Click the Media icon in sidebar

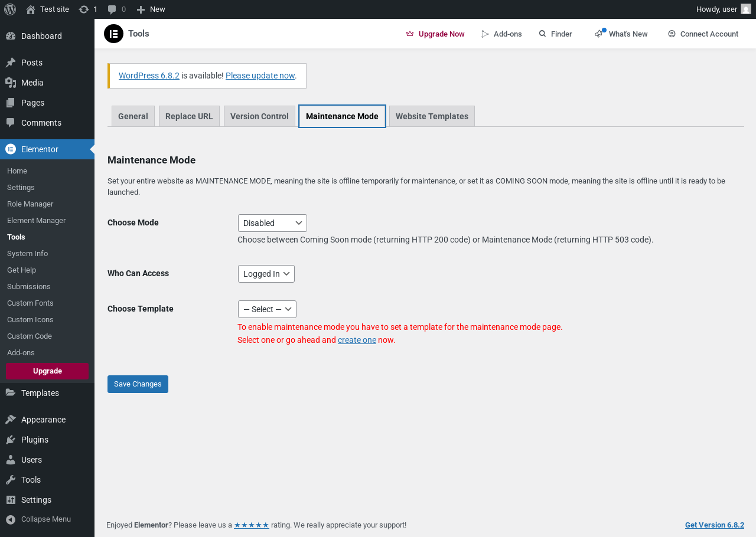pyautogui.click(x=11, y=83)
